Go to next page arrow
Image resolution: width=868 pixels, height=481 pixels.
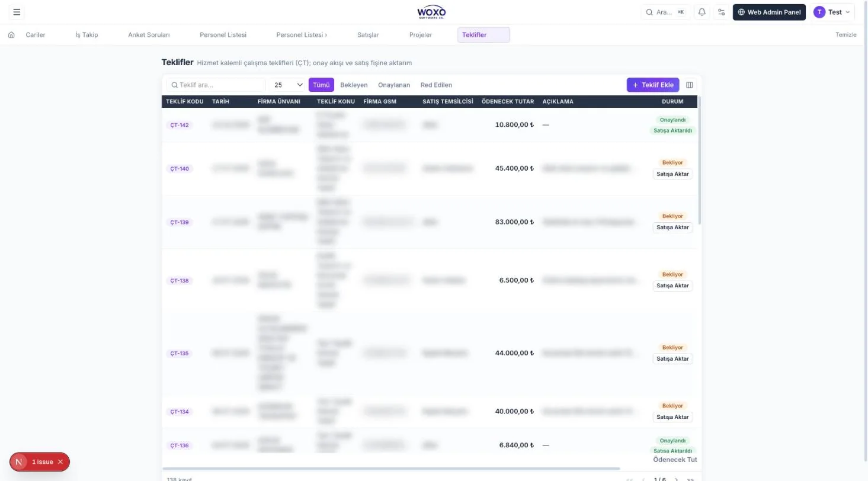(676, 479)
